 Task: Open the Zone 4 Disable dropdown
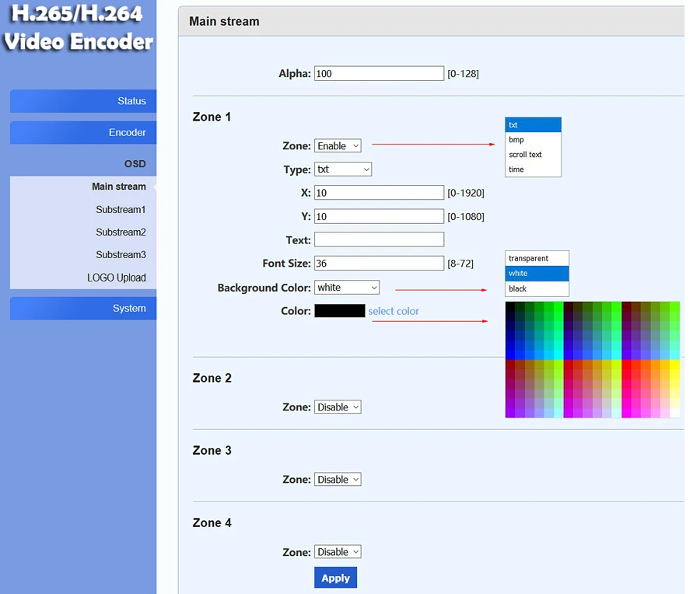click(x=338, y=552)
